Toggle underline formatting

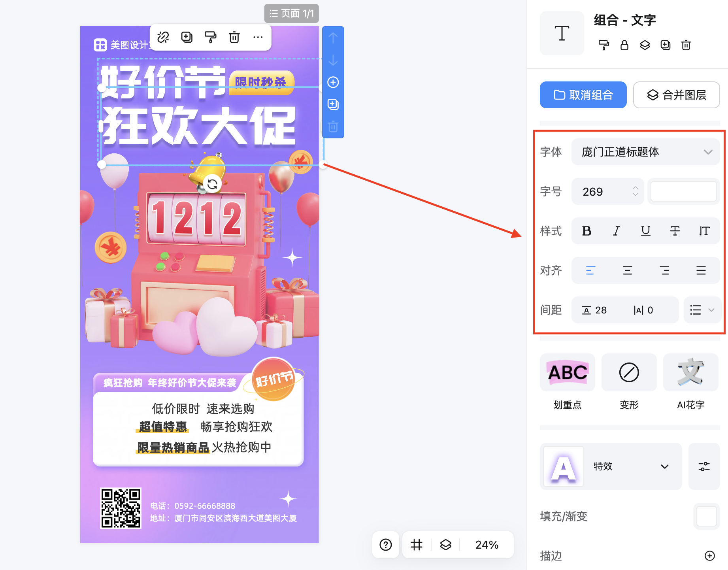645,231
